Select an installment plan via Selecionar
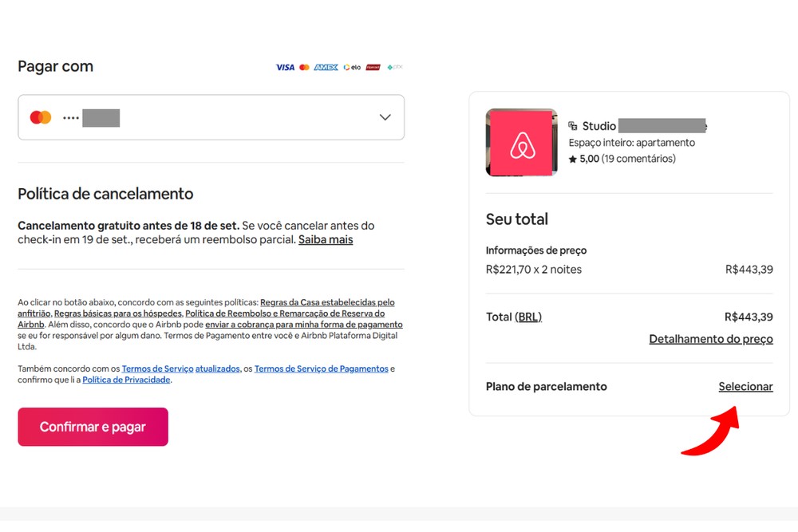Image resolution: width=798 pixels, height=532 pixels. click(745, 386)
